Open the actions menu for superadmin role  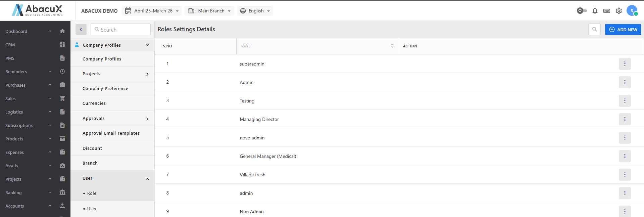tap(625, 64)
